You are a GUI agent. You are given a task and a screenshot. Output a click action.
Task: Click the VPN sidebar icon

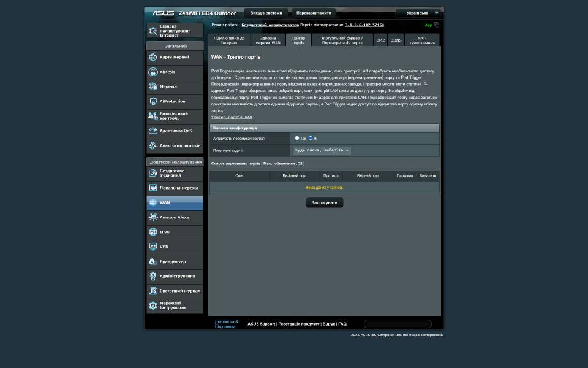[x=153, y=247]
